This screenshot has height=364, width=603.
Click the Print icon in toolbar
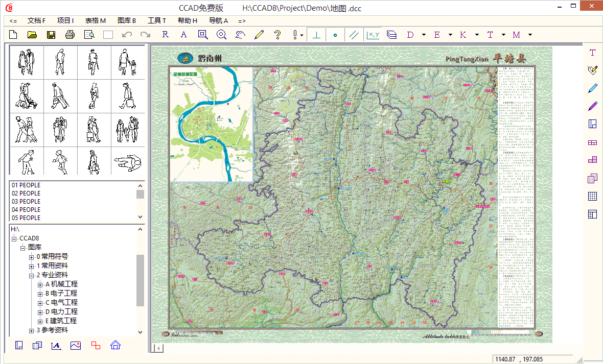(x=70, y=35)
